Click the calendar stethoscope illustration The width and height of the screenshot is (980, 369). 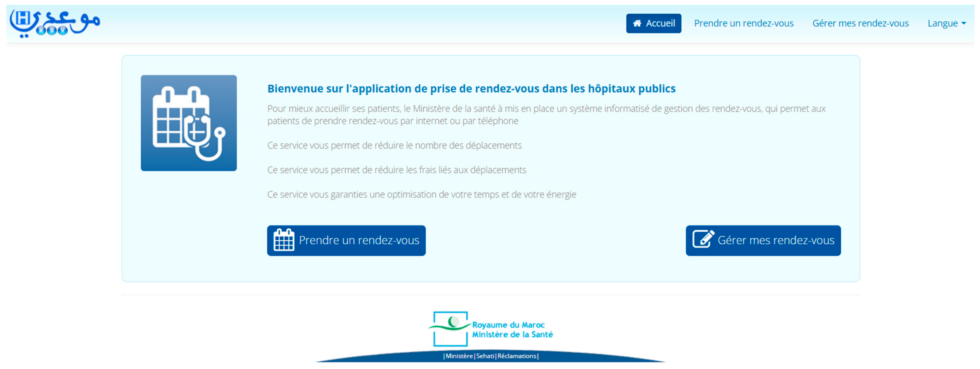click(189, 123)
